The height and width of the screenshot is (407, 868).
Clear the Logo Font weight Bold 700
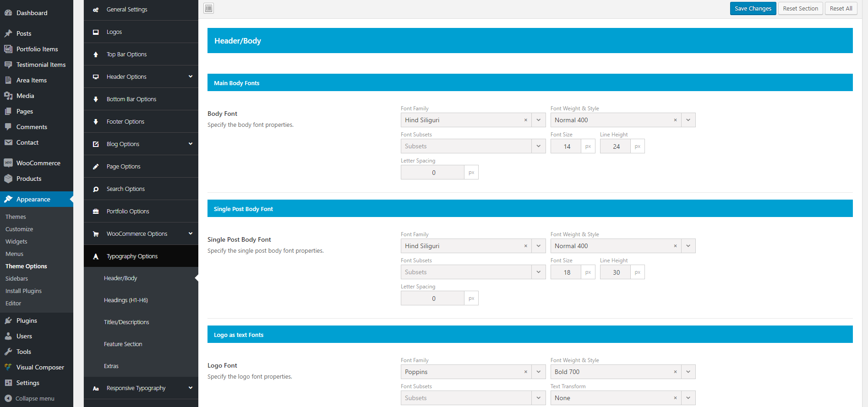[675, 372]
